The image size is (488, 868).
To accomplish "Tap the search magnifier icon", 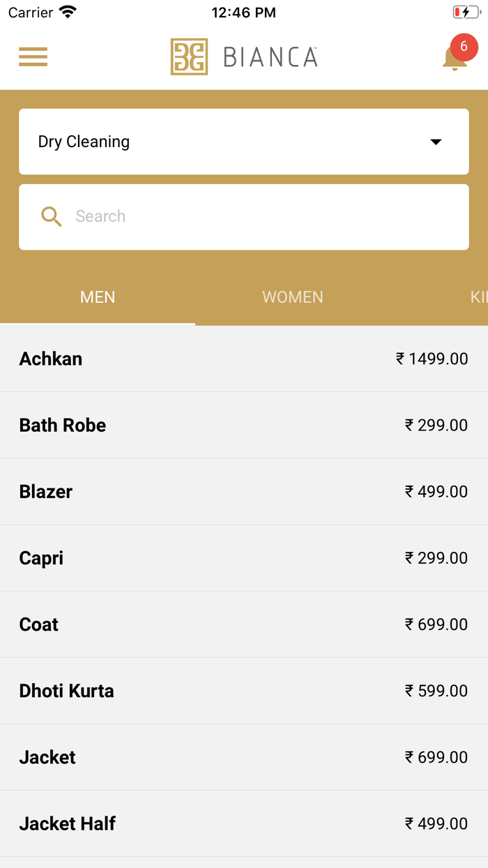I will click(52, 216).
